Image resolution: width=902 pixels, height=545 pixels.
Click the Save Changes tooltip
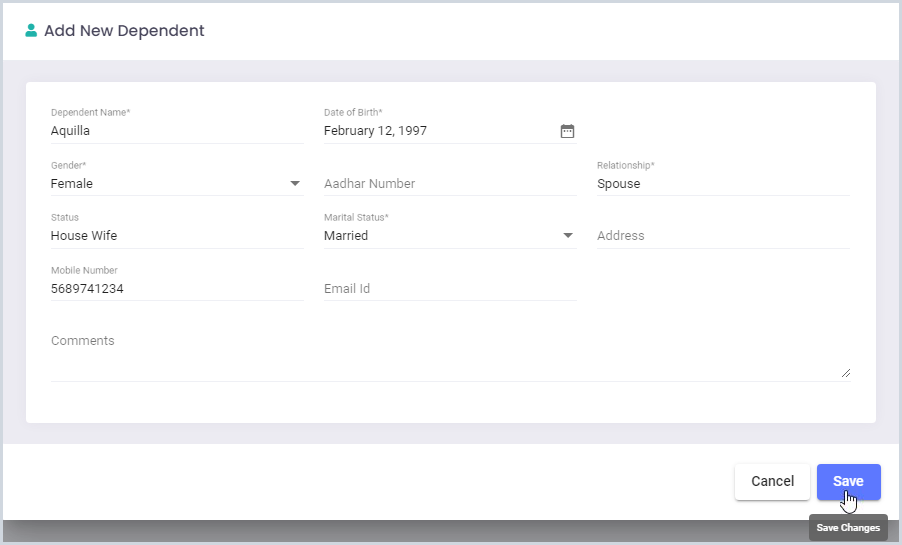848,528
